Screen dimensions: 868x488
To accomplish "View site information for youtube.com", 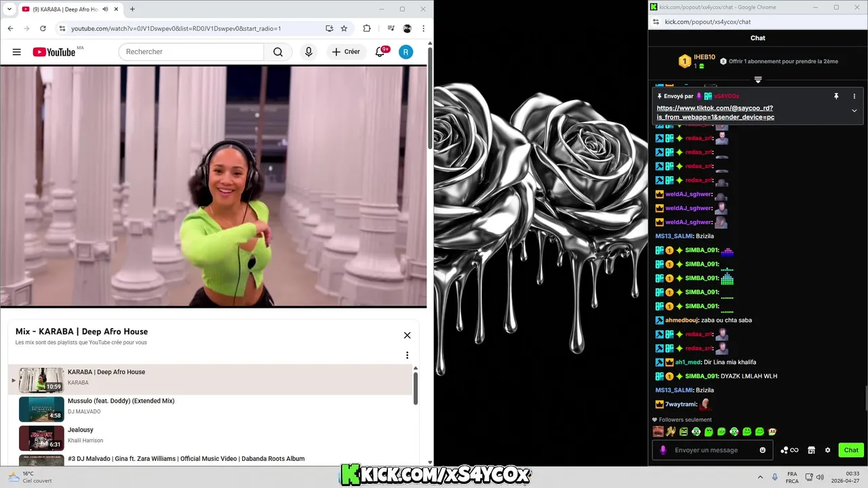I will pos(62,28).
